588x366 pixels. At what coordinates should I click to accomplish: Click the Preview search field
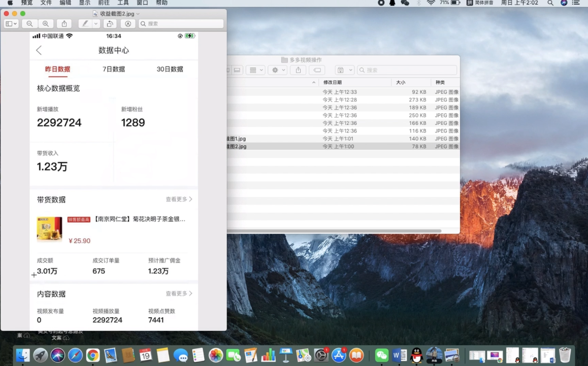point(181,24)
